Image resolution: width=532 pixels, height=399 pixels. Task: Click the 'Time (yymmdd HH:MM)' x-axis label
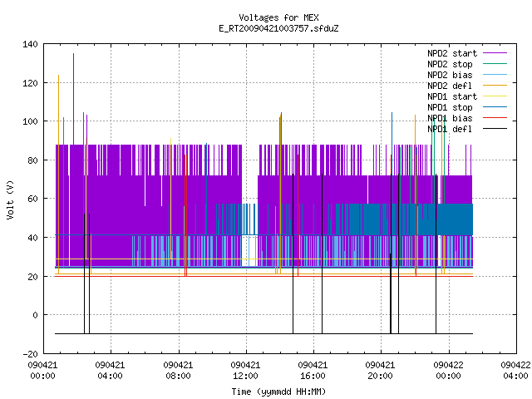(x=278, y=392)
